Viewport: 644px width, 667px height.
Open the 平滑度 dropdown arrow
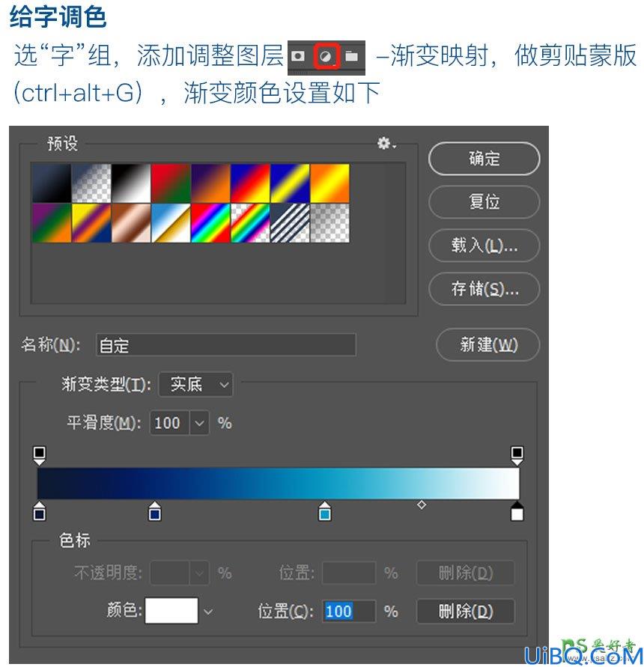(199, 423)
